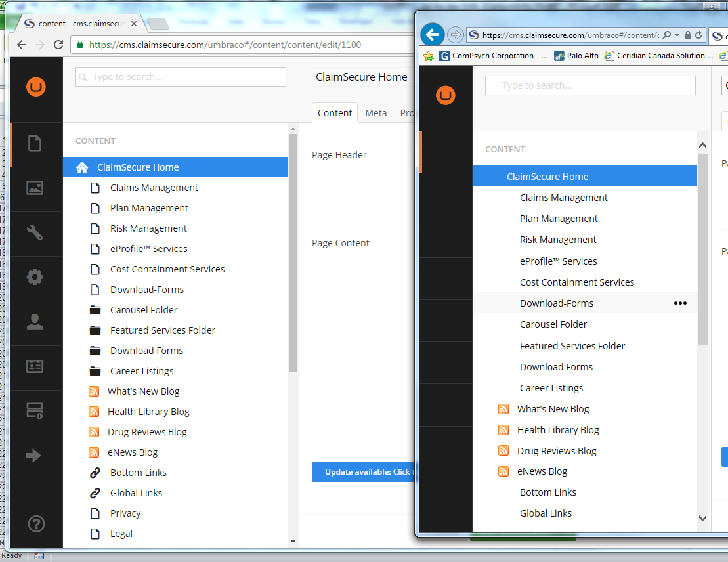Click the IE address bar search magnifier icon
728x562 pixels.
[667, 35]
